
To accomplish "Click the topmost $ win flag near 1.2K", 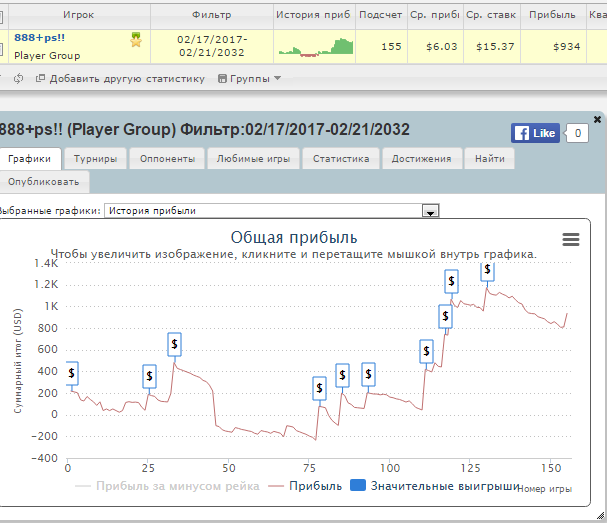I will pos(487,270).
